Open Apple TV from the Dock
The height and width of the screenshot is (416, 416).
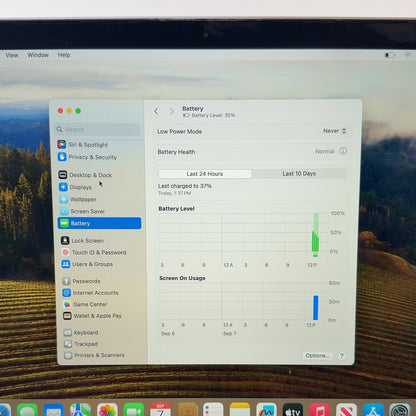coord(293,410)
